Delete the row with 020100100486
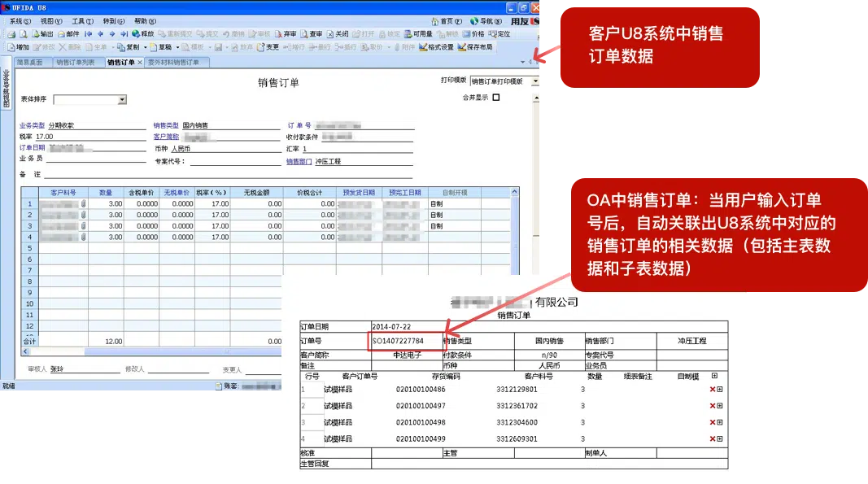Screen dimensions: 868x484 point(713,390)
